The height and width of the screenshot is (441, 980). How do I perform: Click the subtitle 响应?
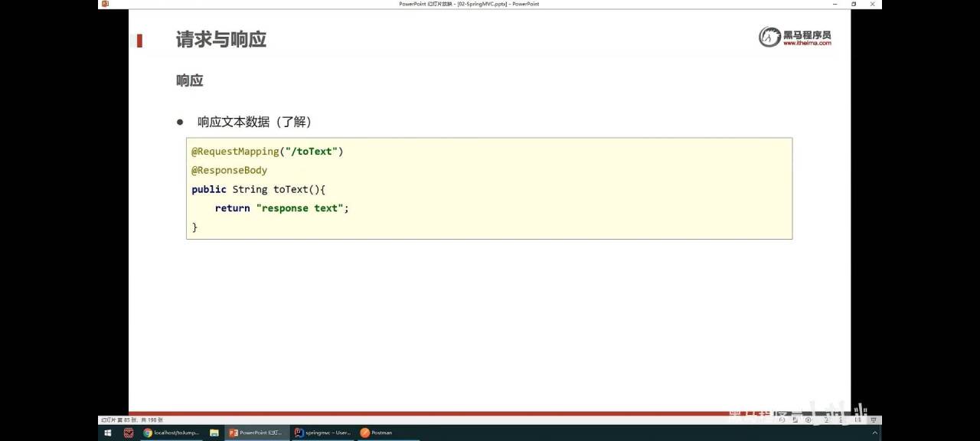tap(190, 80)
